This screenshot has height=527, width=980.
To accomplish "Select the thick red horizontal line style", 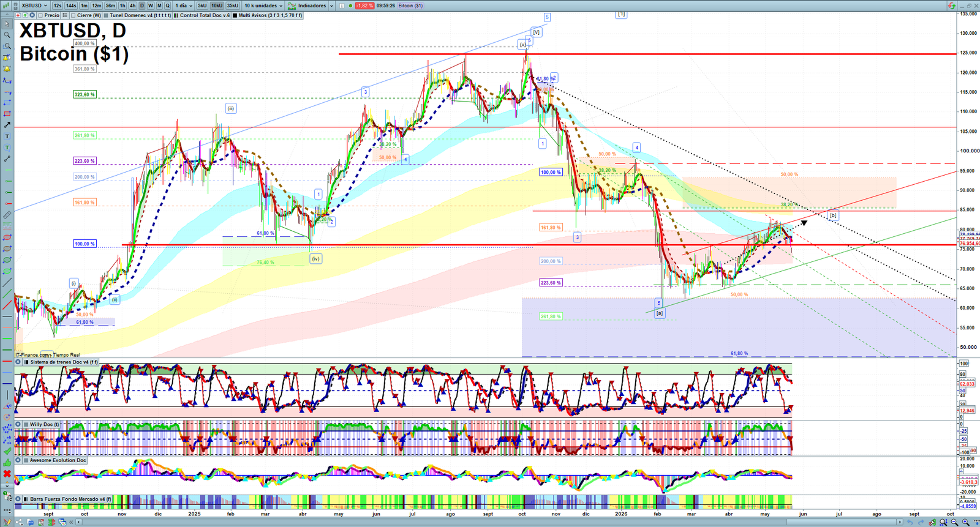I will (x=7, y=361).
